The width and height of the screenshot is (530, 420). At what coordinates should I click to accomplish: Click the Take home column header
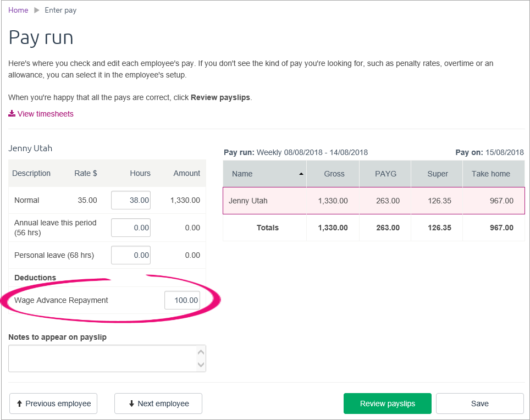coord(490,174)
